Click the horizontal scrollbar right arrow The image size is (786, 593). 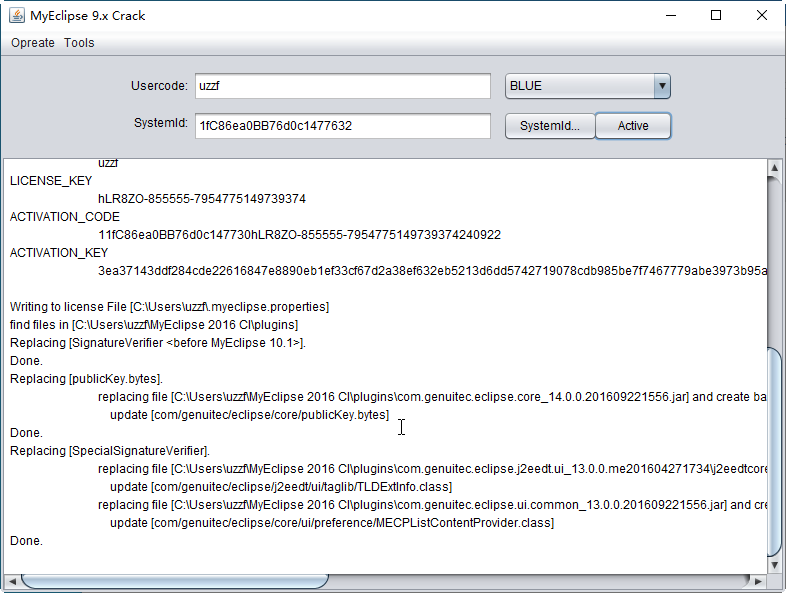coord(758,581)
